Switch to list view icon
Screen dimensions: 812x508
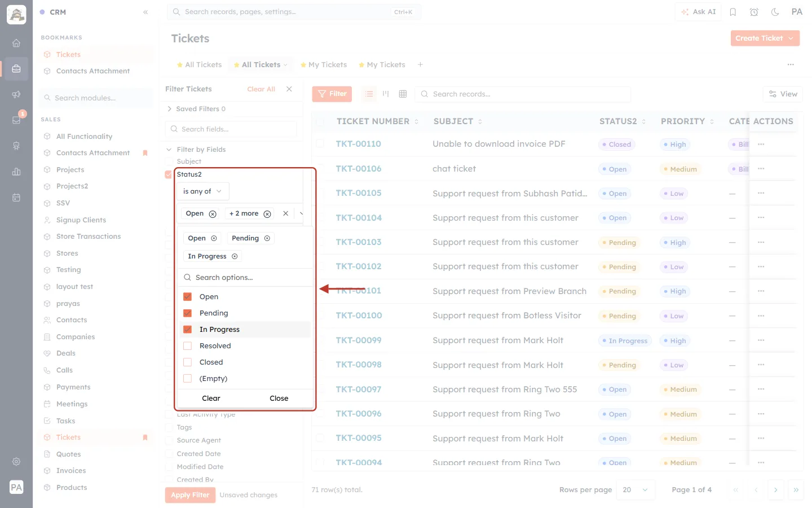[x=369, y=94]
